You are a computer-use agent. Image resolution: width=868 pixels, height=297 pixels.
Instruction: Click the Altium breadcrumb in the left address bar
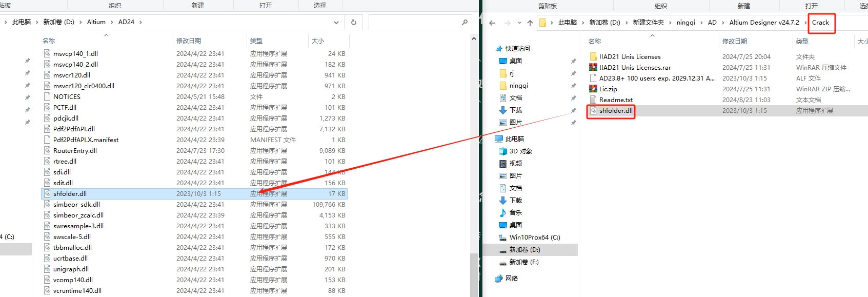coord(96,22)
